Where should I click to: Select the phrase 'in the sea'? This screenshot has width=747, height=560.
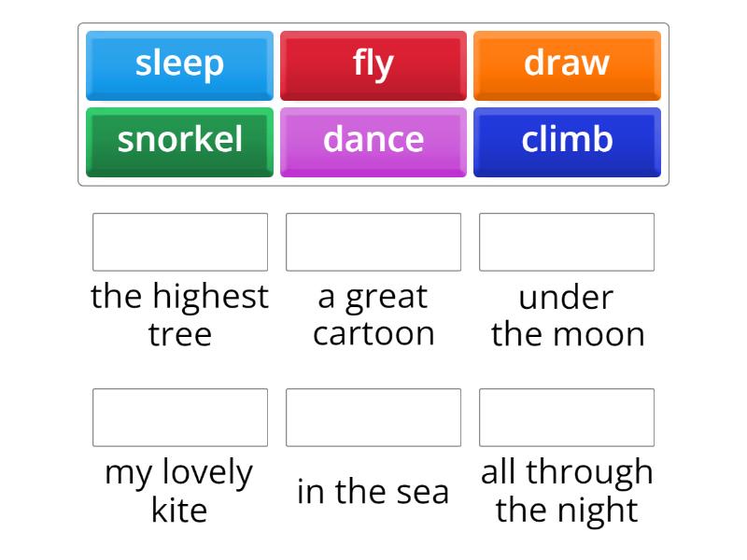[x=373, y=492]
